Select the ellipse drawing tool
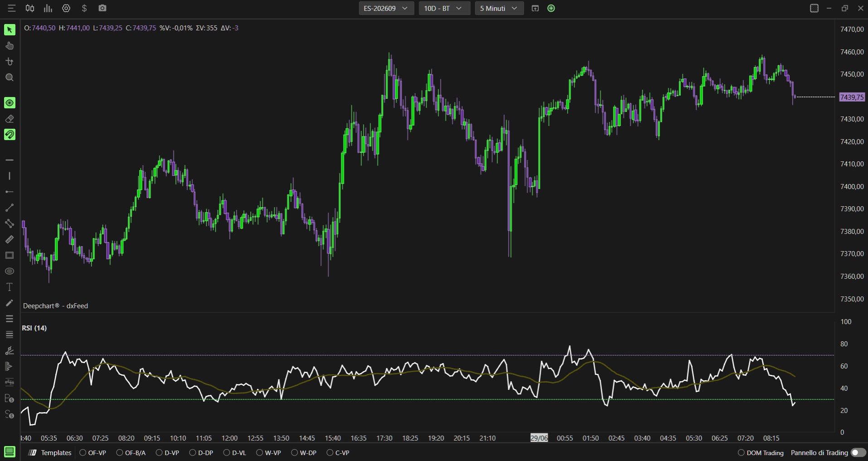This screenshot has width=868, height=461. (10, 271)
